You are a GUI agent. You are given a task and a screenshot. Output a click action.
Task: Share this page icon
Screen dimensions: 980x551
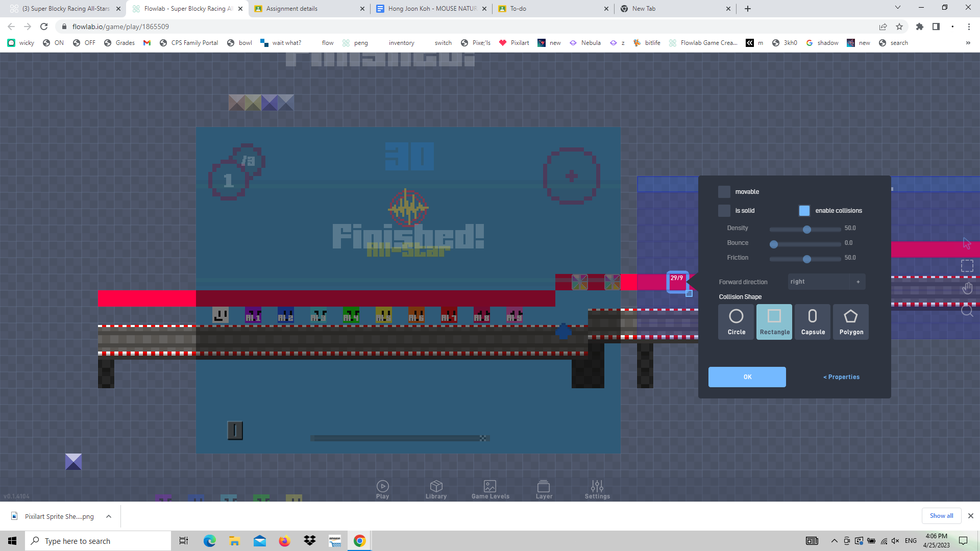883,27
